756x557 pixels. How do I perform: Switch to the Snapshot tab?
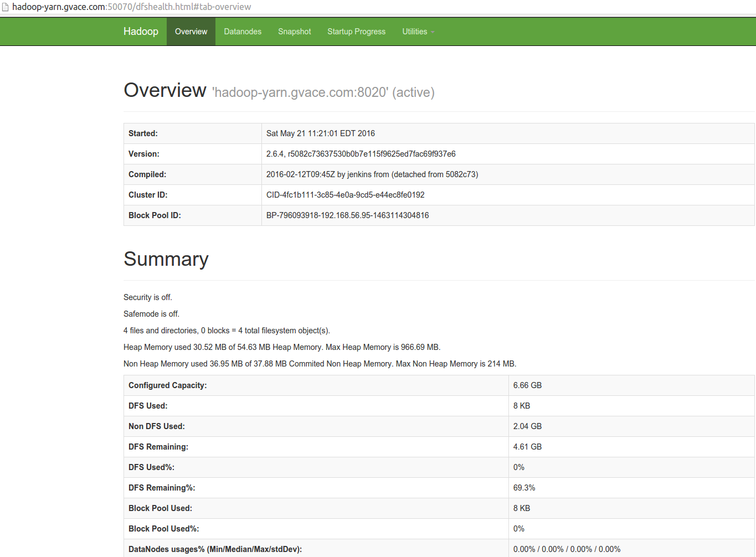pos(294,32)
